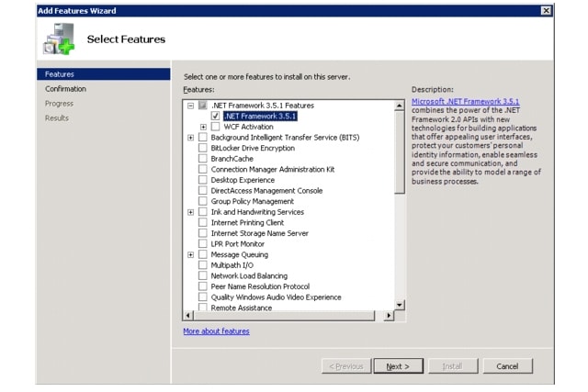Click the Add Features Wizard server icon
Image resolution: width=588 pixels, height=392 pixels.
tap(59, 39)
